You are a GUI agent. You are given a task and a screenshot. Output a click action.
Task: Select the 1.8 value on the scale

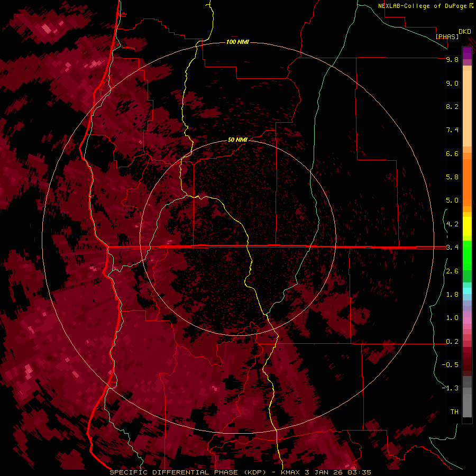(x=452, y=295)
